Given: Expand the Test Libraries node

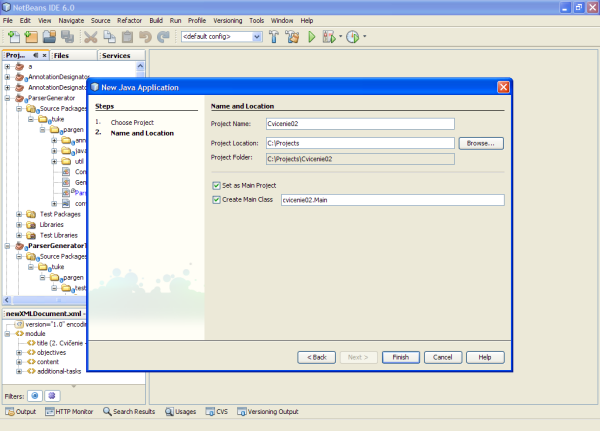Looking at the screenshot, I should click(x=19, y=235).
